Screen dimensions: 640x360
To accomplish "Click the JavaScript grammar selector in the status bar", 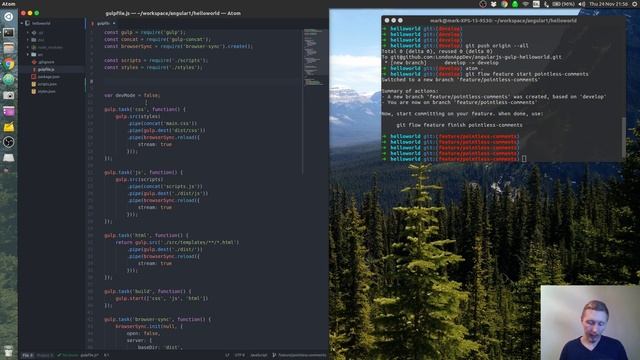I will 258,355.
